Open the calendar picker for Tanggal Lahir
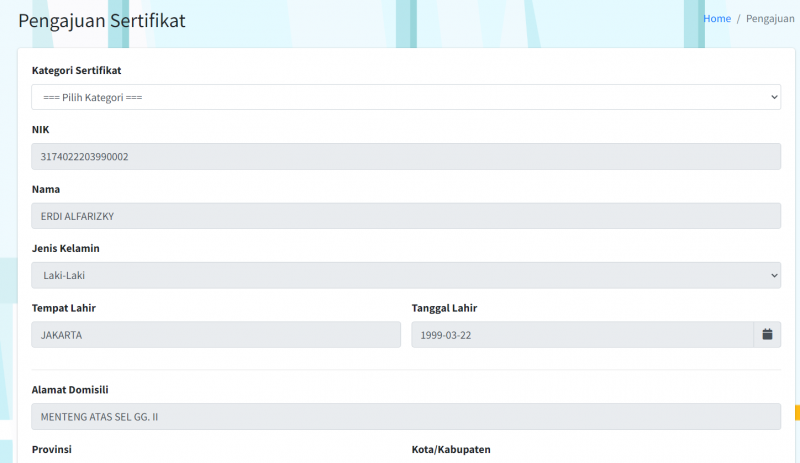The width and height of the screenshot is (800, 463). click(x=767, y=335)
